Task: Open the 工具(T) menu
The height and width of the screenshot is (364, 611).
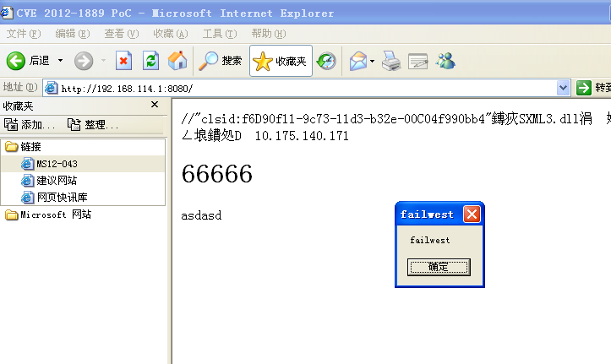Action: pyautogui.click(x=219, y=33)
